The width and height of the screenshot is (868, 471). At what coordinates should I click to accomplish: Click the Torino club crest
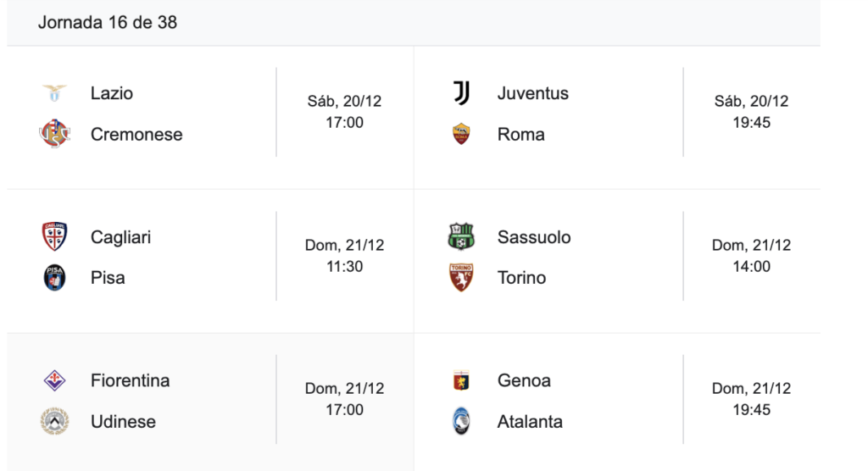coord(461,278)
